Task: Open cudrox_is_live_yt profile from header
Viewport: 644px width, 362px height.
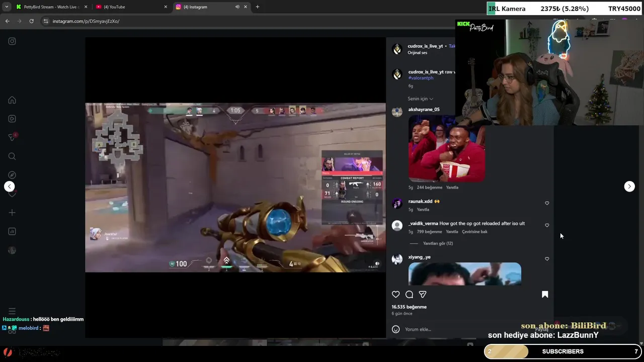Action: [425, 46]
